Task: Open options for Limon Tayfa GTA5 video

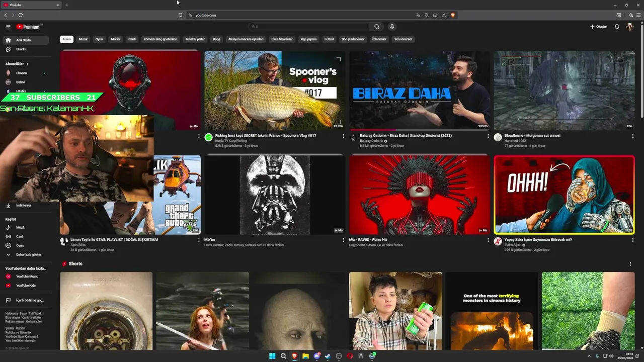Action: click(x=199, y=240)
